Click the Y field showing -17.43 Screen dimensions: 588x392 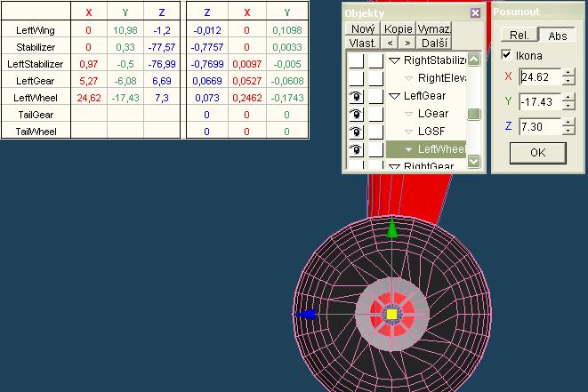pyautogui.click(x=540, y=102)
